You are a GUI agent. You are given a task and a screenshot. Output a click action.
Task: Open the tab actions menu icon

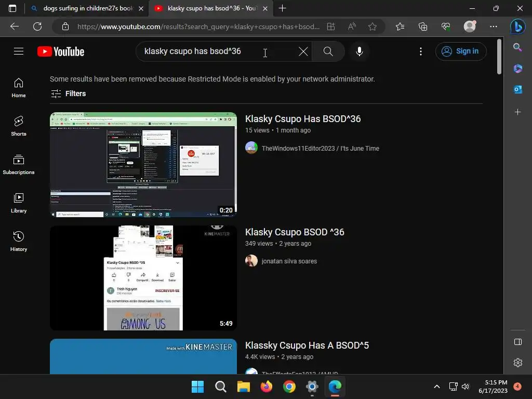click(12, 8)
